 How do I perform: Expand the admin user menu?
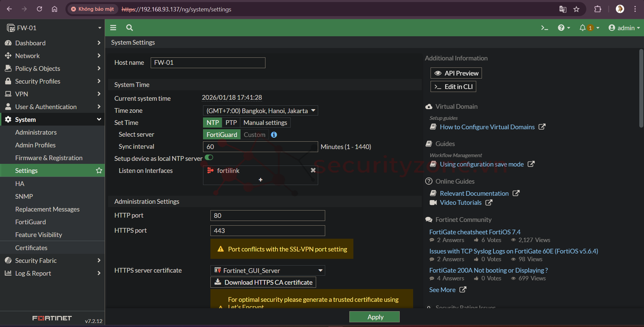click(x=624, y=28)
